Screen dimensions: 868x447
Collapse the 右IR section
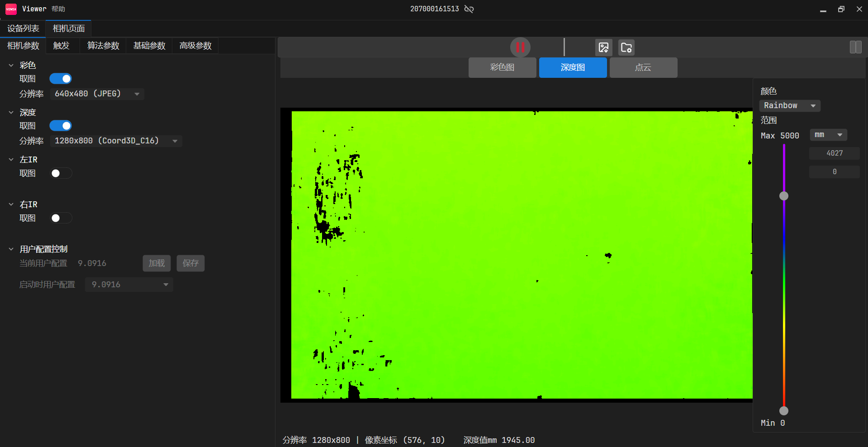click(x=11, y=204)
